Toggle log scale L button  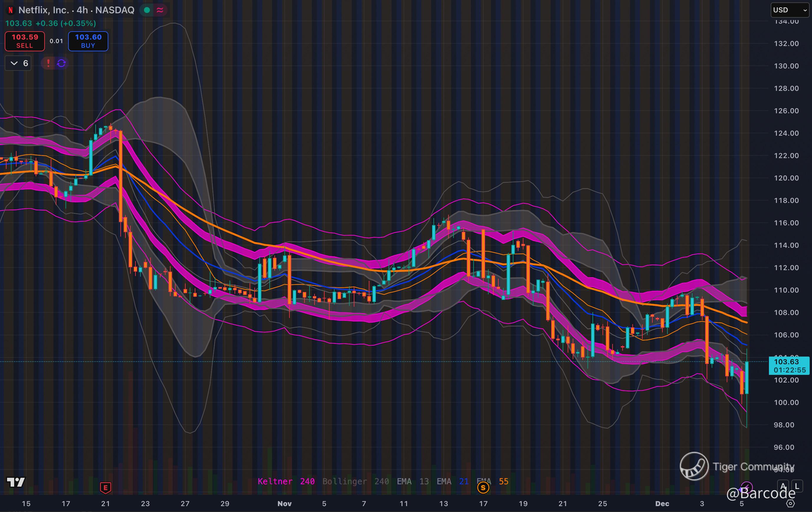pos(797,486)
